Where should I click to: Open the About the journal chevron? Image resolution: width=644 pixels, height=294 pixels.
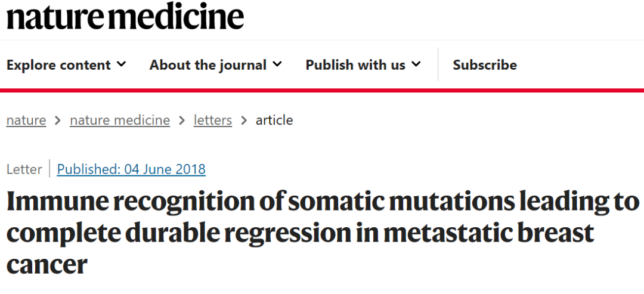[277, 64]
